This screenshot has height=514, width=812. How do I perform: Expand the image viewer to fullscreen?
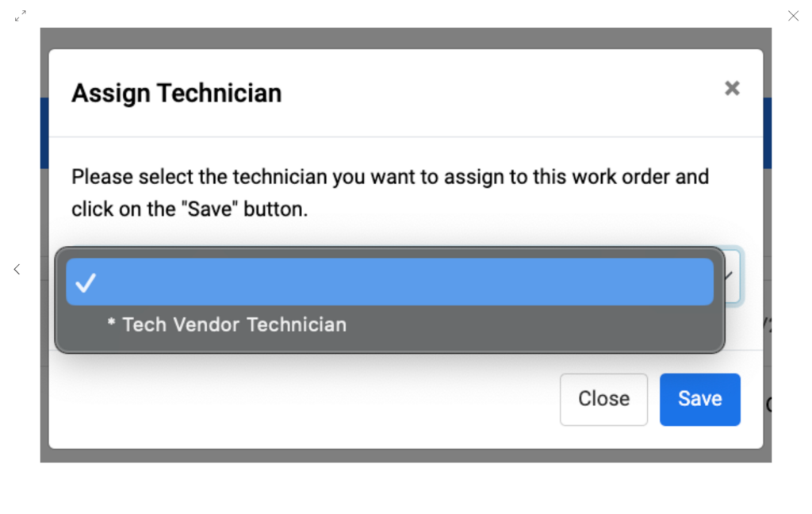pos(20,16)
